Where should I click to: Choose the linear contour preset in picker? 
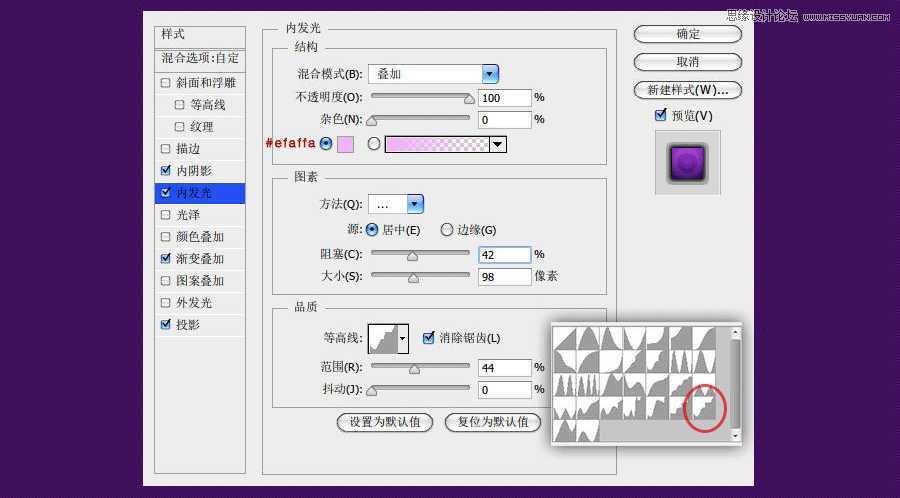[x=566, y=340]
